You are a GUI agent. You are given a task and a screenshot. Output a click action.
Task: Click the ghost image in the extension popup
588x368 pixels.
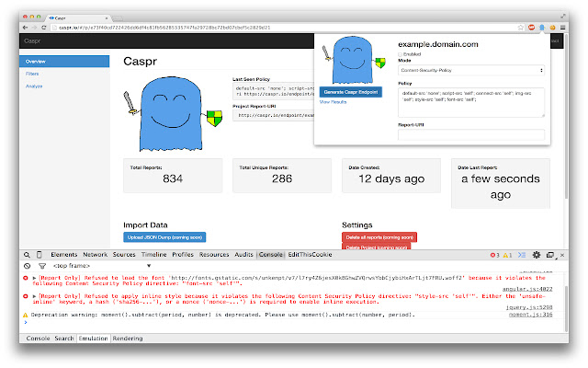tap(353, 60)
